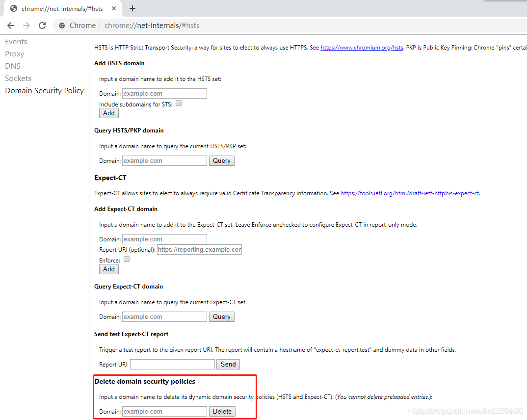Click Add under Add HSTS domain
The width and height of the screenshot is (527, 420).
pos(109,113)
